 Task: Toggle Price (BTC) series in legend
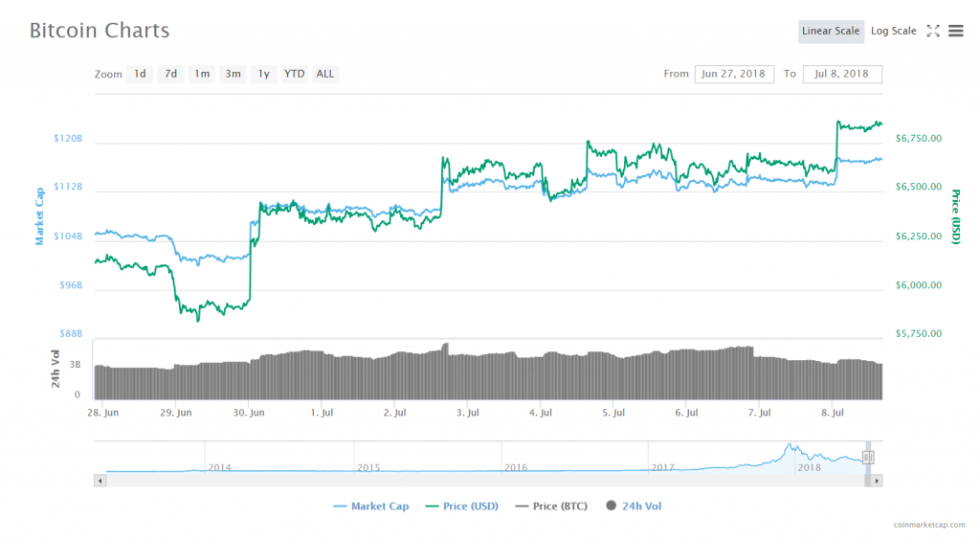coord(551,506)
